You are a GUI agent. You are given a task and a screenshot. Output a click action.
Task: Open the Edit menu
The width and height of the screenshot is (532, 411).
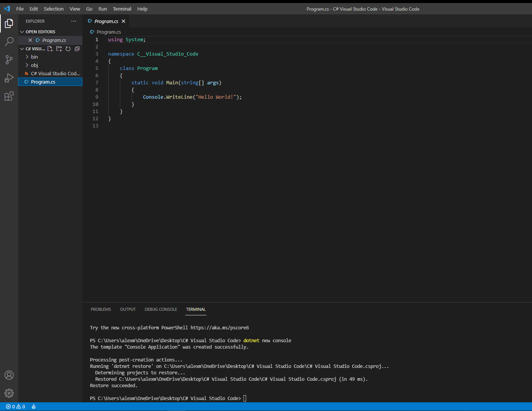pos(34,9)
